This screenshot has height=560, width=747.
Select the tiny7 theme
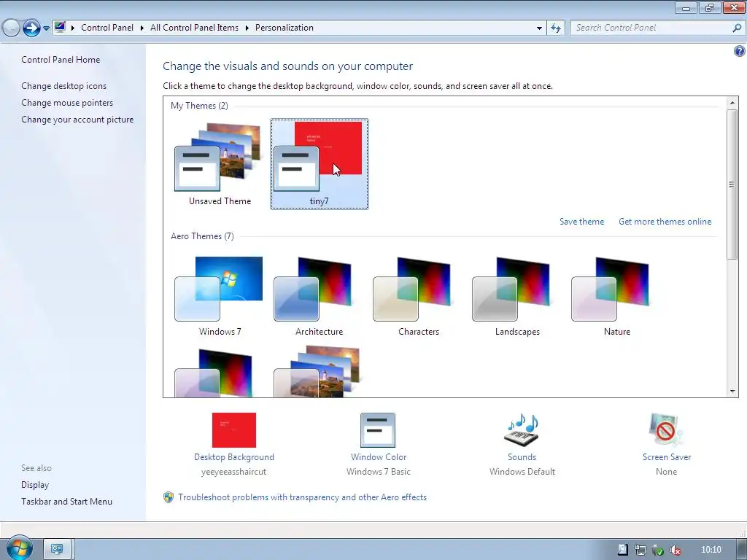click(320, 164)
